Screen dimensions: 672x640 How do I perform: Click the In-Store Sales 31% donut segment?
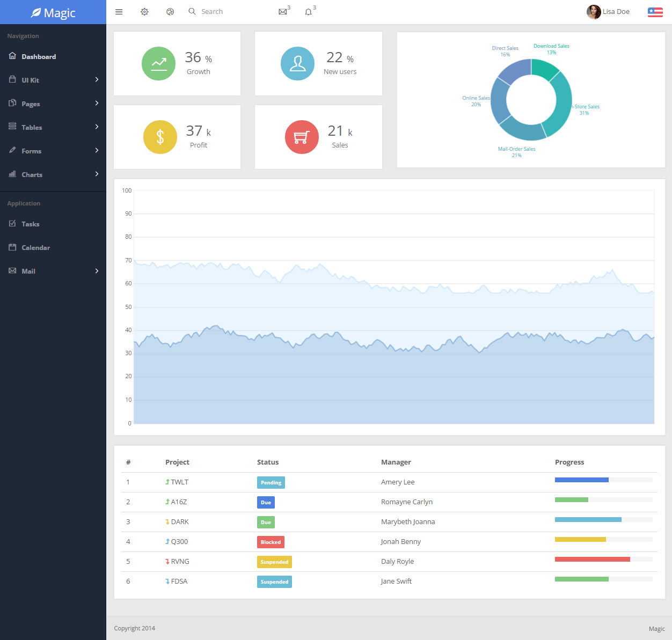pos(561,105)
